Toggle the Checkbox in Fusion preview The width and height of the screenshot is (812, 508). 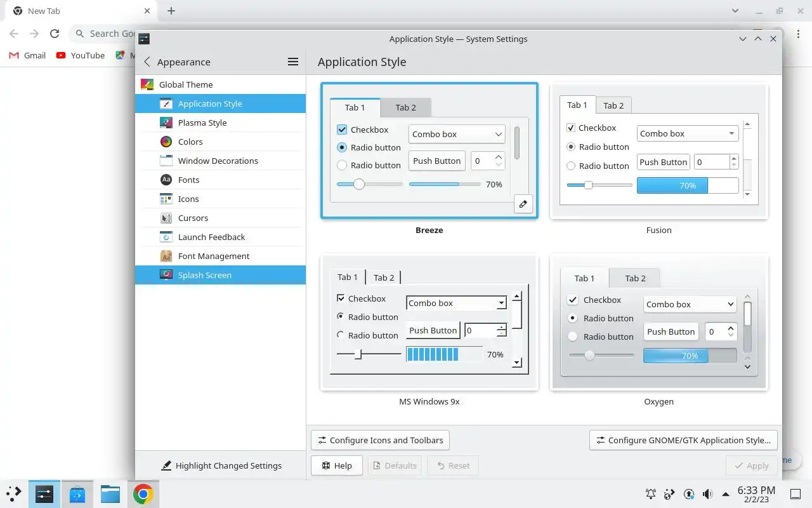[x=571, y=128]
